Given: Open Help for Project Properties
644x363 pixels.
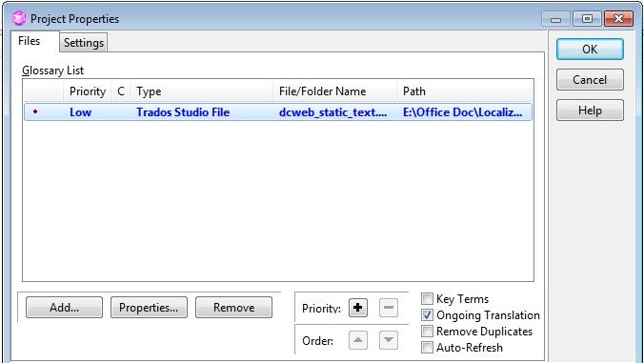Looking at the screenshot, I should [590, 111].
